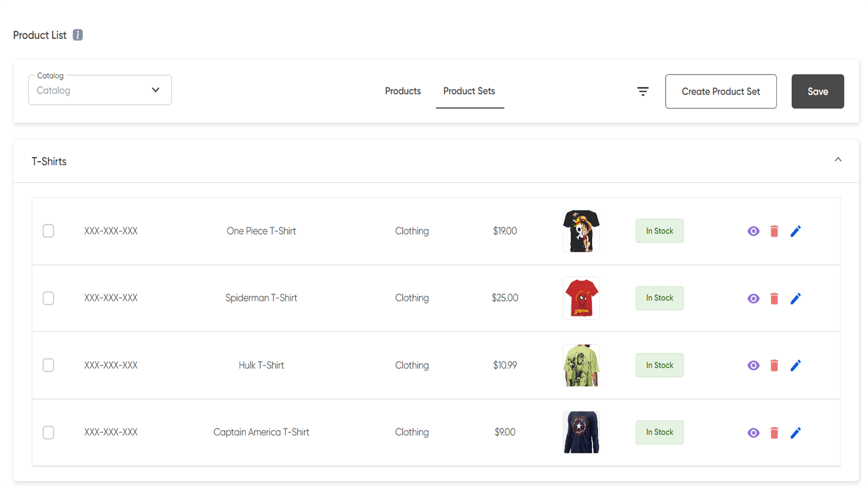
Task: Edit the Captain America T-Shirt entry
Action: point(795,433)
